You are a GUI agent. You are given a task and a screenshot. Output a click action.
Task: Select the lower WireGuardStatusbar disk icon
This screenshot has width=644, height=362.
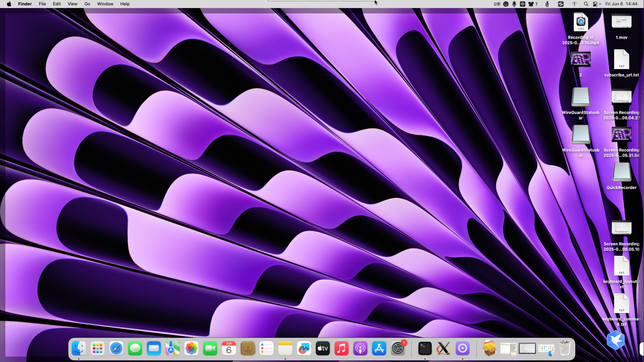(581, 141)
